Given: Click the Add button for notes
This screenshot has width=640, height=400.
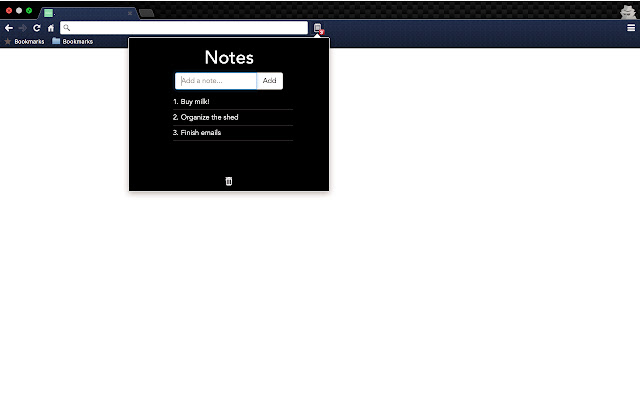Looking at the screenshot, I should tap(269, 81).
